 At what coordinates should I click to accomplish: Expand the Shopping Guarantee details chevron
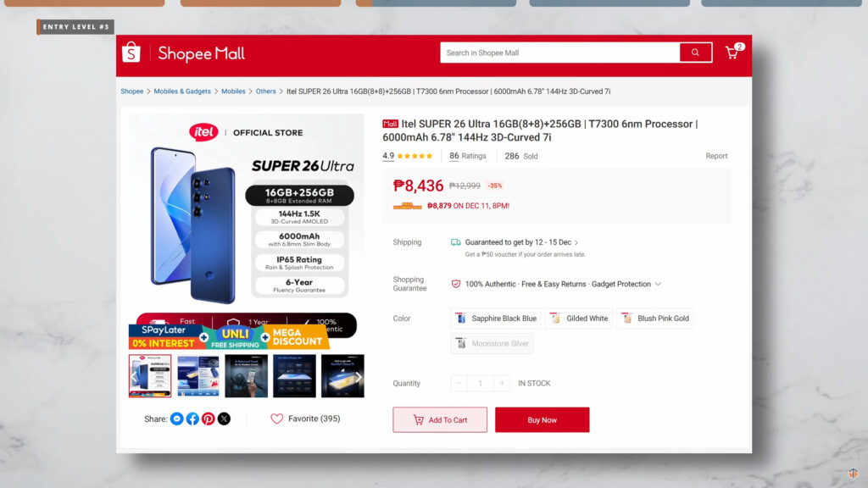[x=658, y=285]
